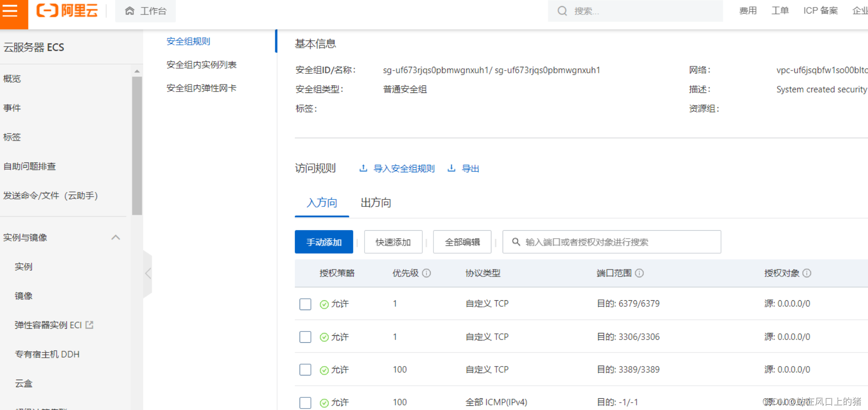
Task: Open 云盒 in the sidebar
Action: pos(23,383)
